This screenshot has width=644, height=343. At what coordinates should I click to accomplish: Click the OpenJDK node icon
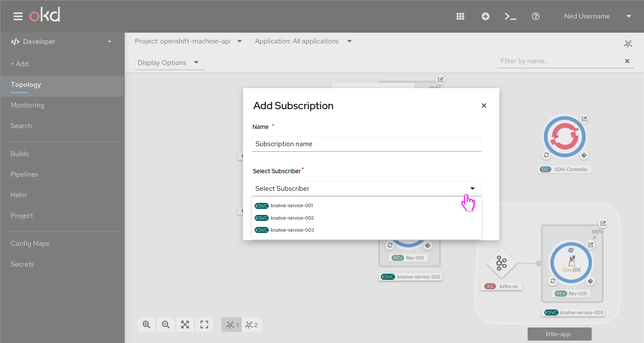click(x=571, y=262)
